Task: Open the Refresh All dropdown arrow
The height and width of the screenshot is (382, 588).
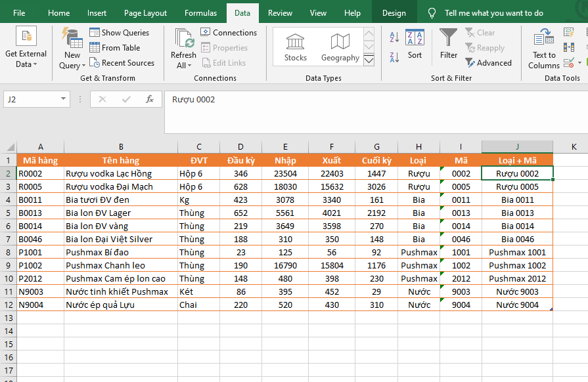Action: click(x=189, y=66)
